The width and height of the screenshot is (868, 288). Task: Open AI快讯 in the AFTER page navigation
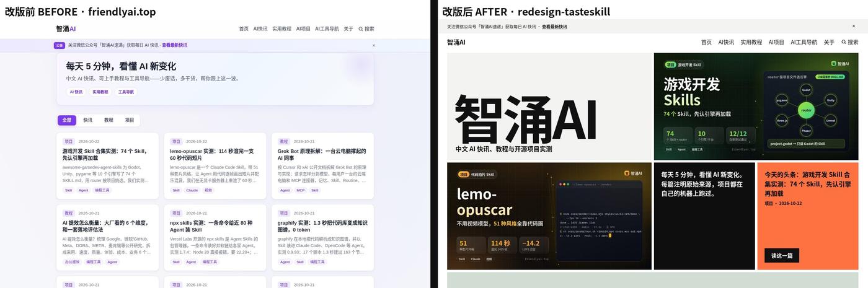click(x=726, y=42)
